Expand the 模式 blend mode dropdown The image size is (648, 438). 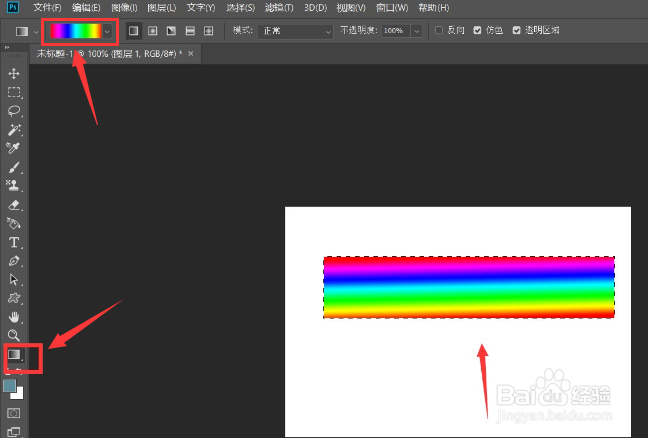click(x=295, y=31)
